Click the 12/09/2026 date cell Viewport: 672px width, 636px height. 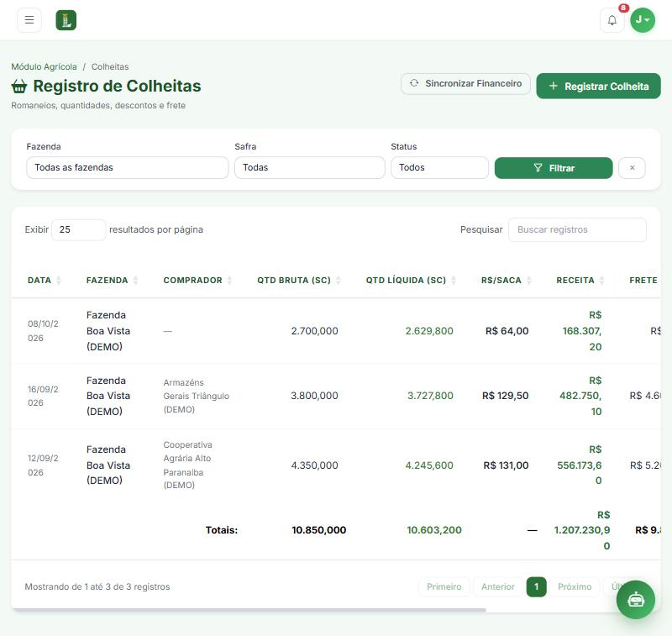click(x=44, y=465)
